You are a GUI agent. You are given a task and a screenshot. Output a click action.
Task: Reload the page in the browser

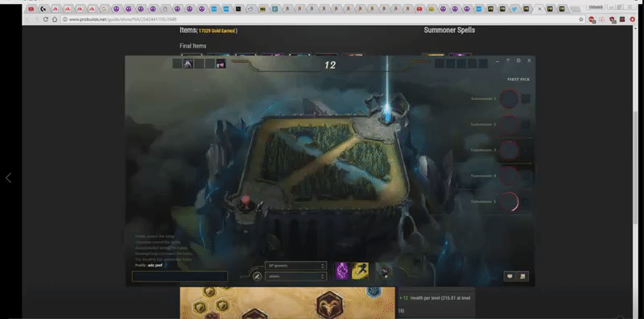46,19
